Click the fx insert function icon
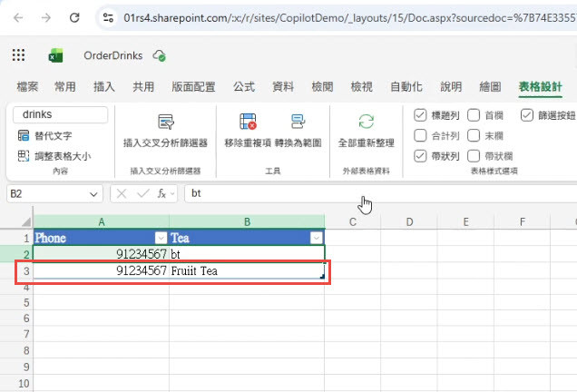The image size is (577, 392). click(x=161, y=193)
